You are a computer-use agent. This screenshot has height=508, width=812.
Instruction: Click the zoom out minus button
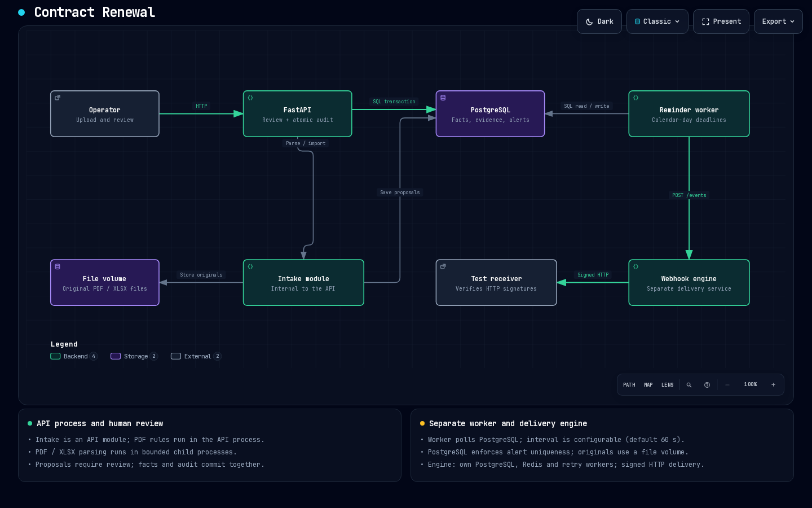727,385
